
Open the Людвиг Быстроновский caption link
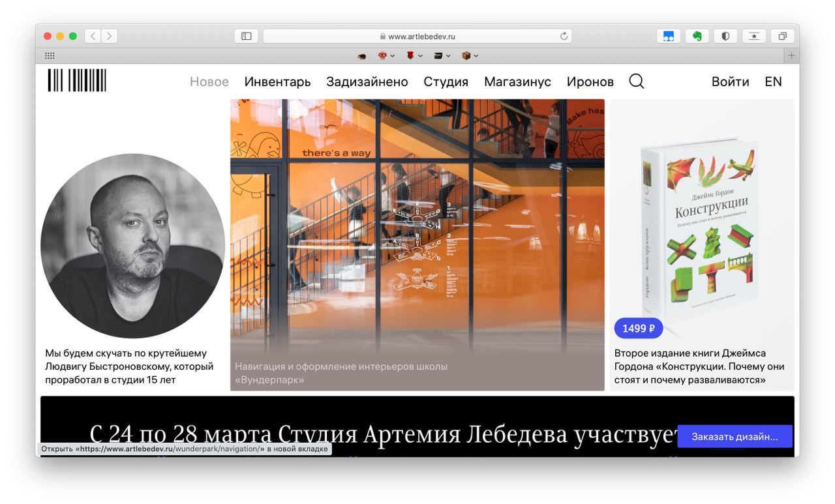pos(129,366)
